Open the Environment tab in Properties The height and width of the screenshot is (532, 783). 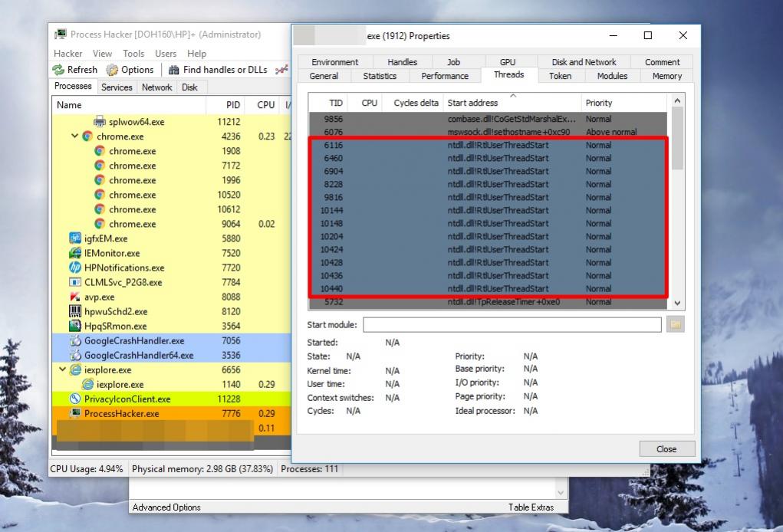pyautogui.click(x=334, y=62)
